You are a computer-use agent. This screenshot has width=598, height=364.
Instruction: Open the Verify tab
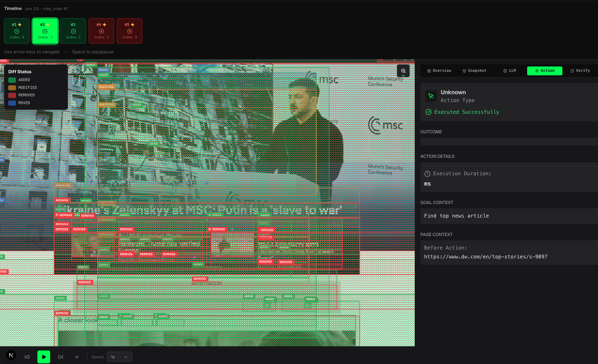[x=580, y=71]
